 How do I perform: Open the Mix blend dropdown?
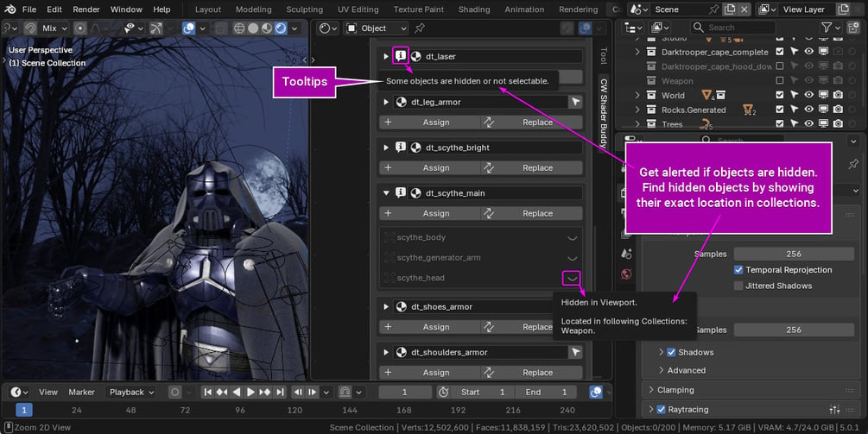(54, 28)
